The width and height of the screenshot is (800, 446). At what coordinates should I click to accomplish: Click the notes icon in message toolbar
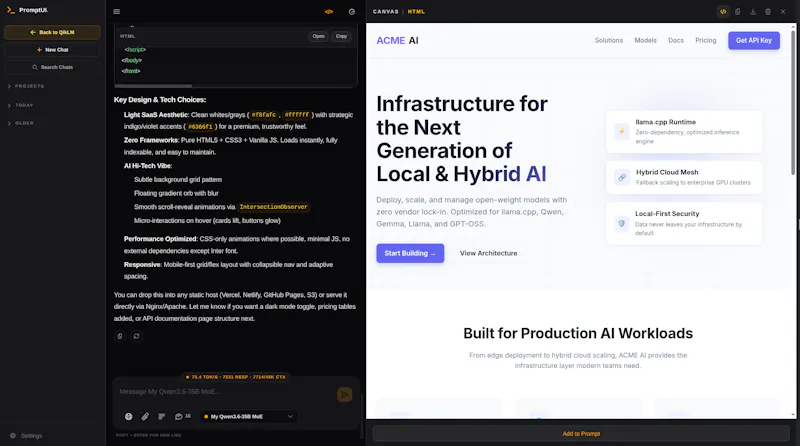coord(162,416)
